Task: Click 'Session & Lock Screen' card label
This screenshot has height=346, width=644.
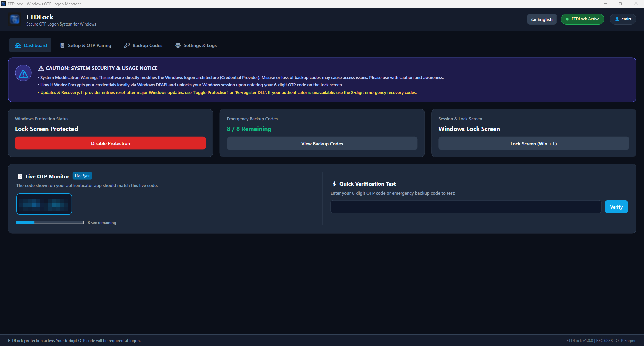Action: [460, 119]
